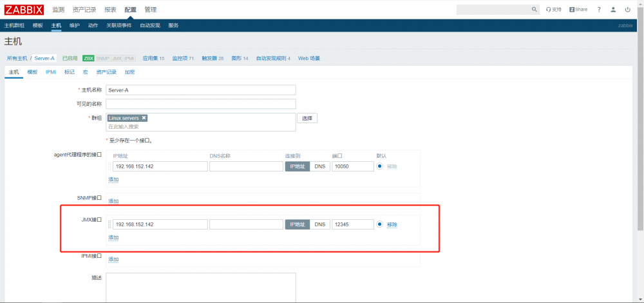Image resolution: width=644 pixels, height=303 pixels.
Task: Click 移除 for JMX interface
Action: pos(392,224)
